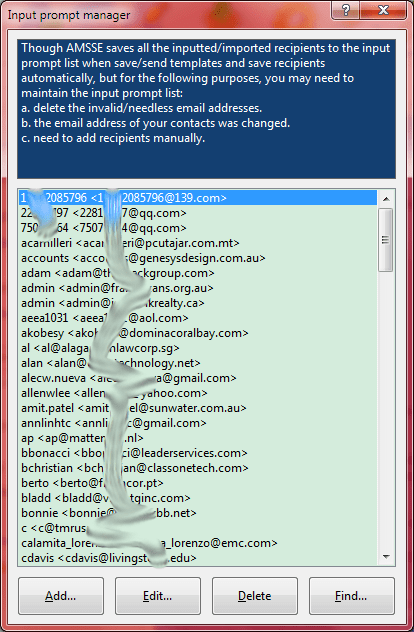Close the Input prompt manager window
This screenshot has width=414, height=632.
tap(383, 10)
